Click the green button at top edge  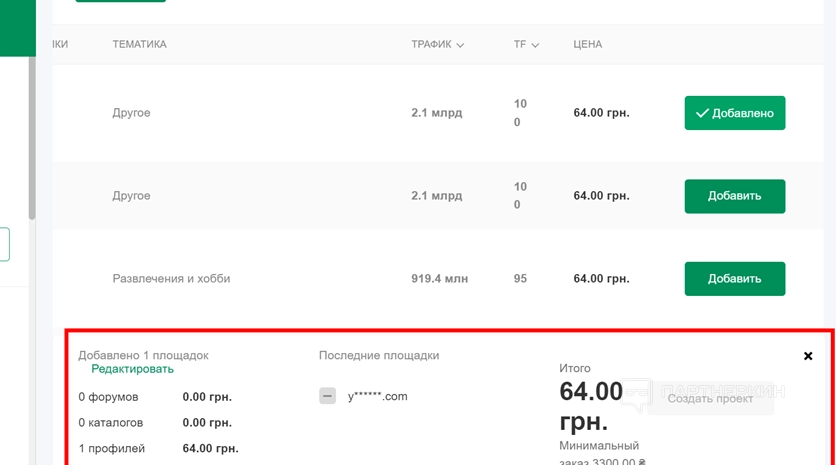click(x=120, y=1)
